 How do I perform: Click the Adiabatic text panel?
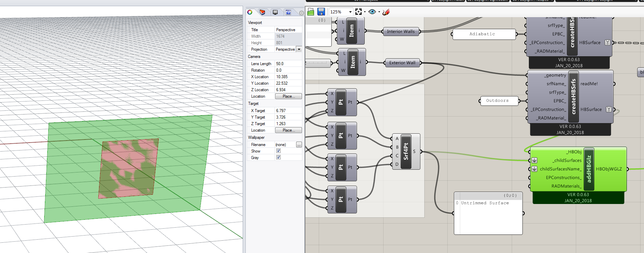tap(484, 34)
